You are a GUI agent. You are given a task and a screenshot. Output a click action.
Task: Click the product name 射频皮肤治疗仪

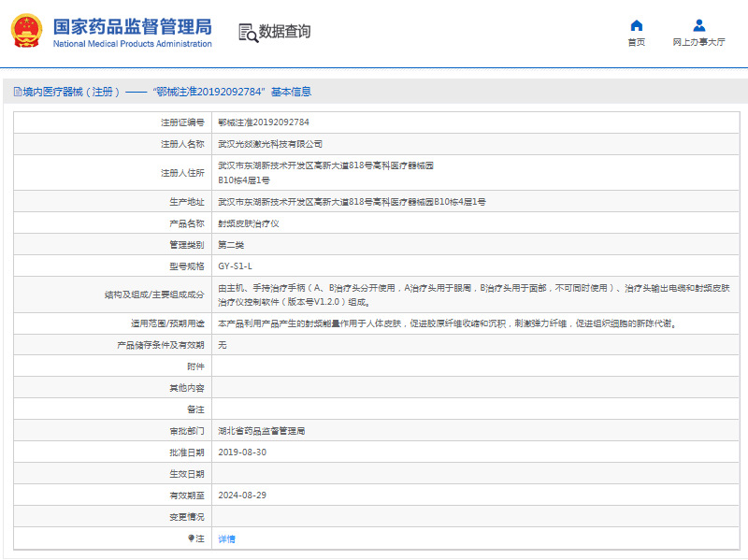pyautogui.click(x=249, y=223)
